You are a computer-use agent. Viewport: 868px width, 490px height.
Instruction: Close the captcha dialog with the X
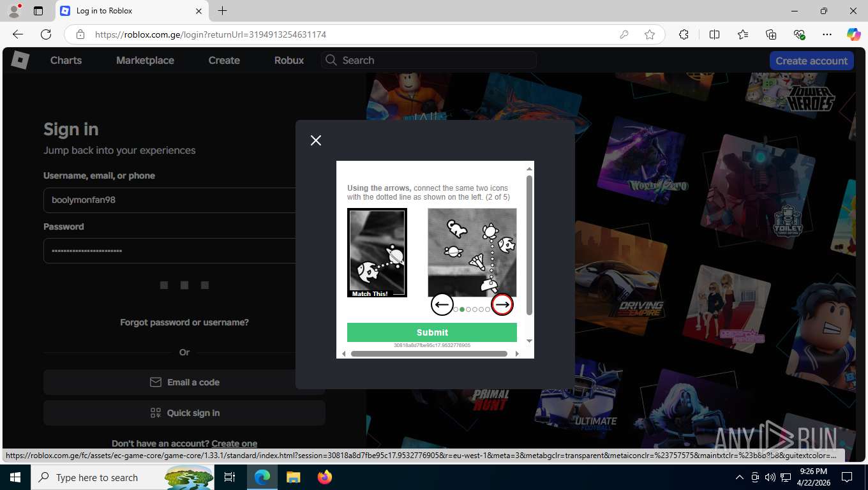(x=316, y=140)
